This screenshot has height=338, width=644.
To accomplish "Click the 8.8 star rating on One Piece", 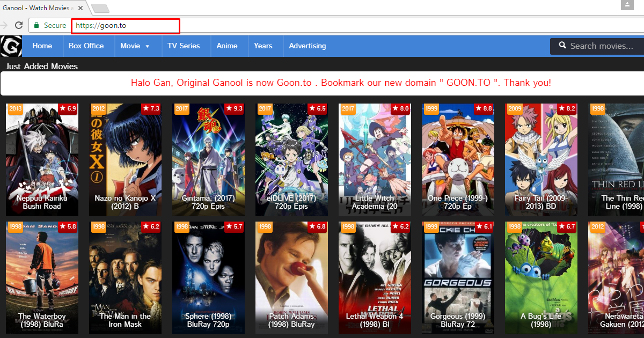I will coord(484,108).
